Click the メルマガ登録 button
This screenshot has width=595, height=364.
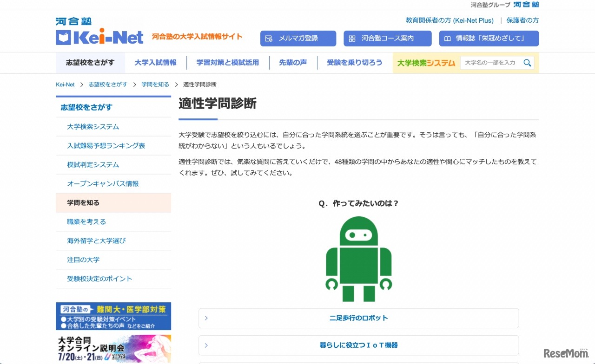tap(298, 39)
